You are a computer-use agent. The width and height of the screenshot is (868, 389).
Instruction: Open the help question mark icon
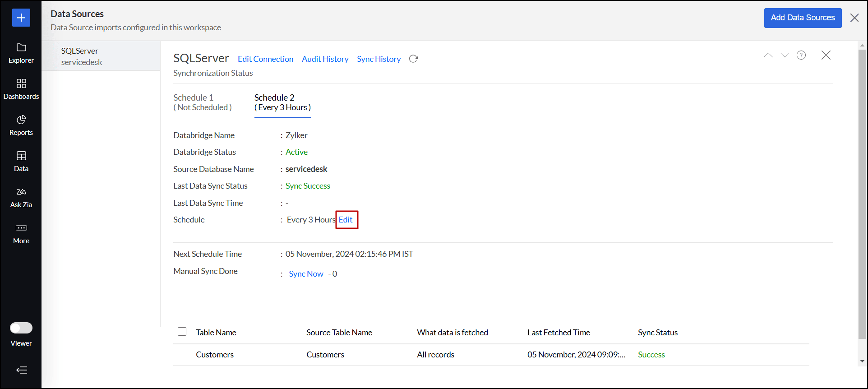click(801, 55)
